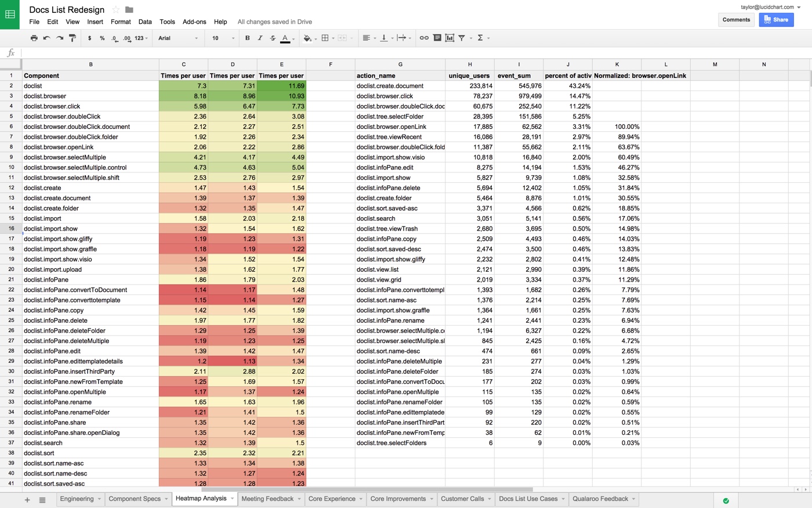Toggle bold formatting

(247, 38)
